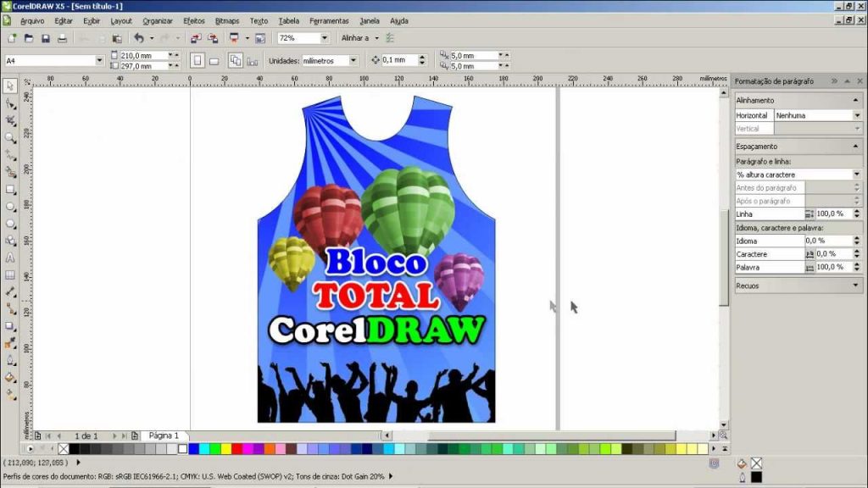This screenshot has width=868, height=488.
Task: Open the Bitmaps menu
Action: click(x=226, y=21)
